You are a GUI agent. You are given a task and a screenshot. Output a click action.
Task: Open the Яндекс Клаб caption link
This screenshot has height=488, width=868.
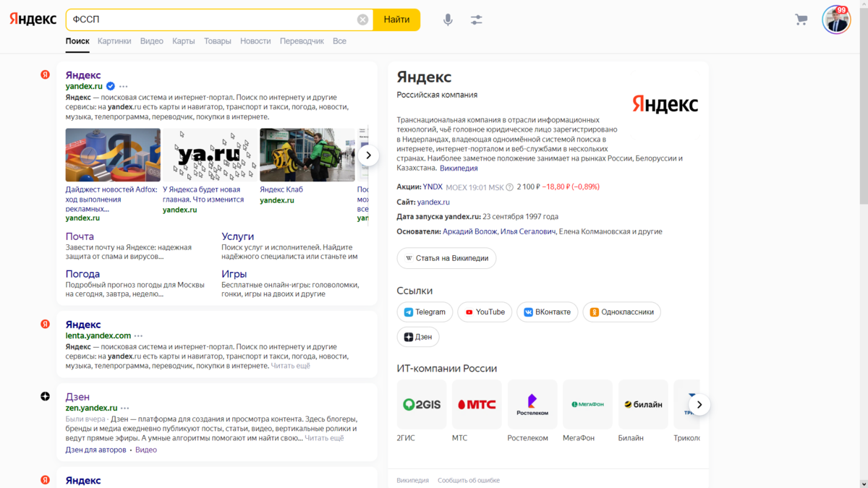(x=281, y=189)
